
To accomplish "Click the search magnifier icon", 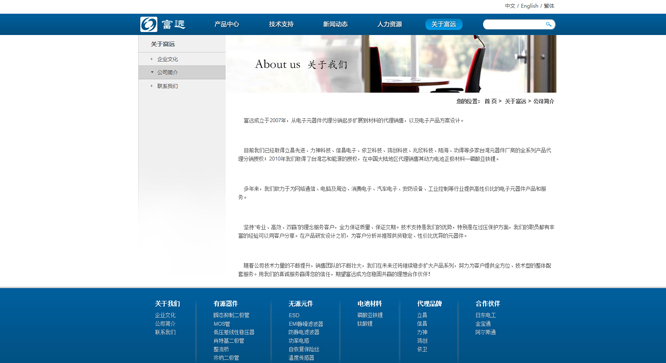I will [x=548, y=24].
